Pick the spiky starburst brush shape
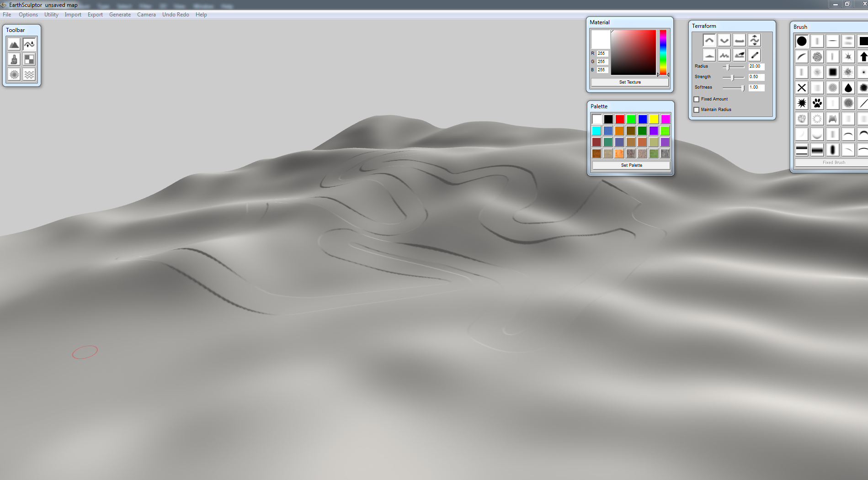Image resolution: width=868 pixels, height=480 pixels. [x=802, y=104]
